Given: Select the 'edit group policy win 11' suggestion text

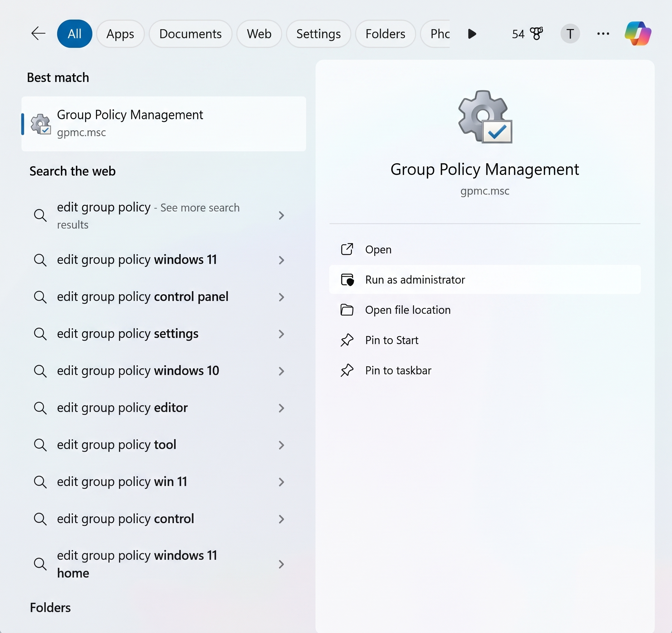Looking at the screenshot, I should (x=122, y=482).
